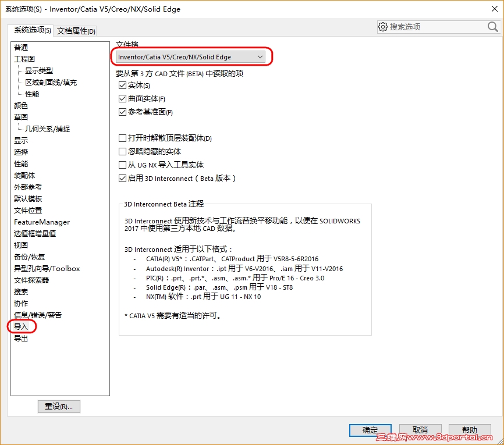Select 显示类型 under 工程图
This screenshot has height=445, width=504.
click(39, 71)
